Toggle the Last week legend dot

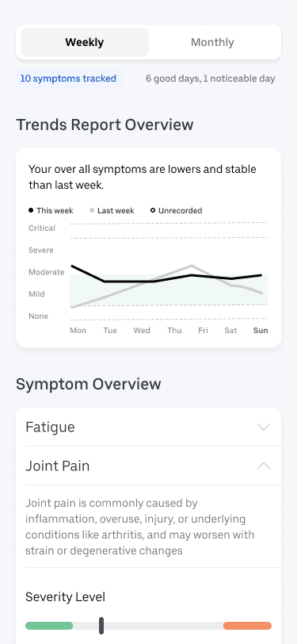[x=92, y=210]
